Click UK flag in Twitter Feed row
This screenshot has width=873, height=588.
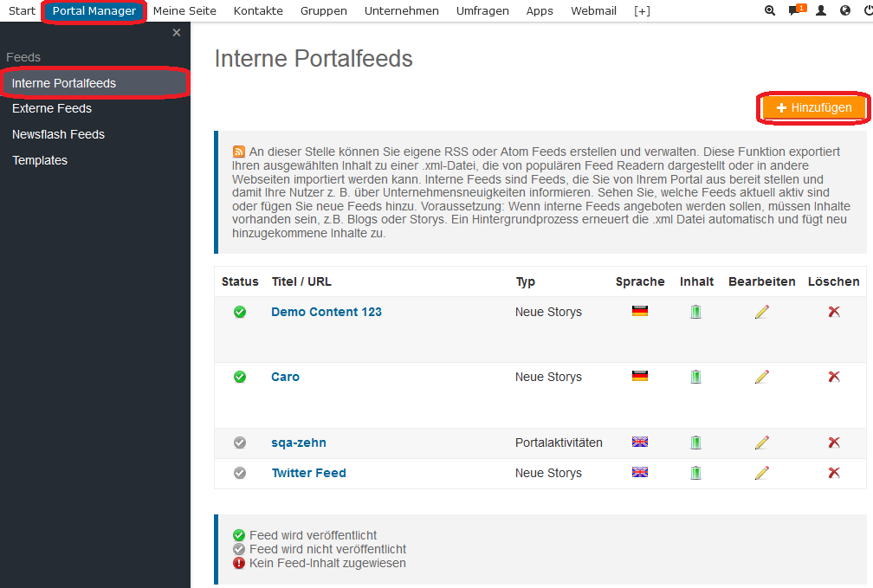pyautogui.click(x=640, y=472)
